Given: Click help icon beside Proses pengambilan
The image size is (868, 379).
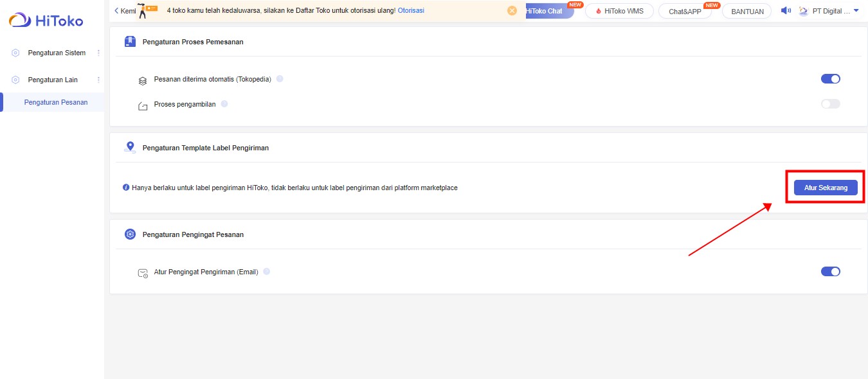Looking at the screenshot, I should [224, 104].
